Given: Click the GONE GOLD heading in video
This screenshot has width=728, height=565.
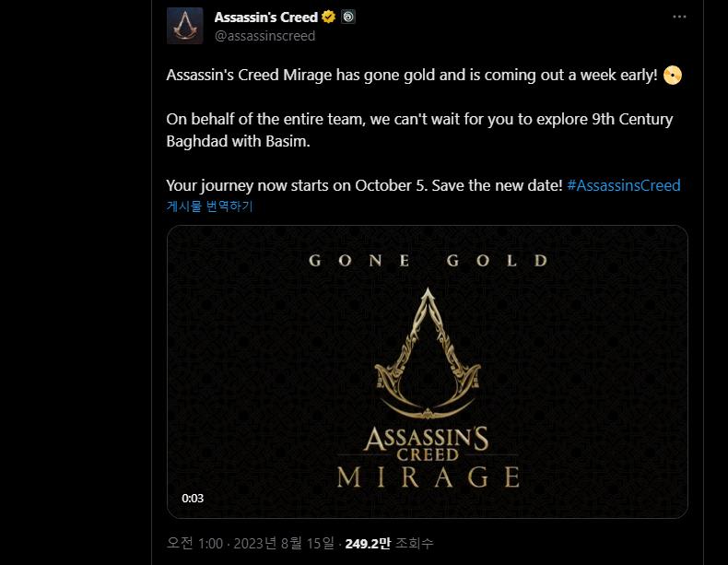Looking at the screenshot, I should tap(428, 261).
